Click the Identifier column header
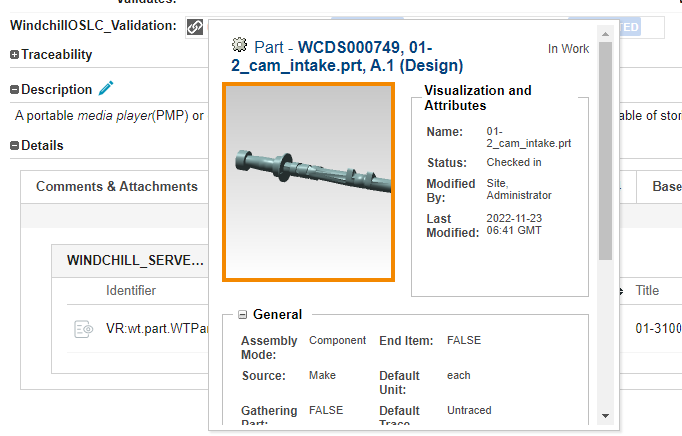The width and height of the screenshot is (682, 436). tap(131, 291)
